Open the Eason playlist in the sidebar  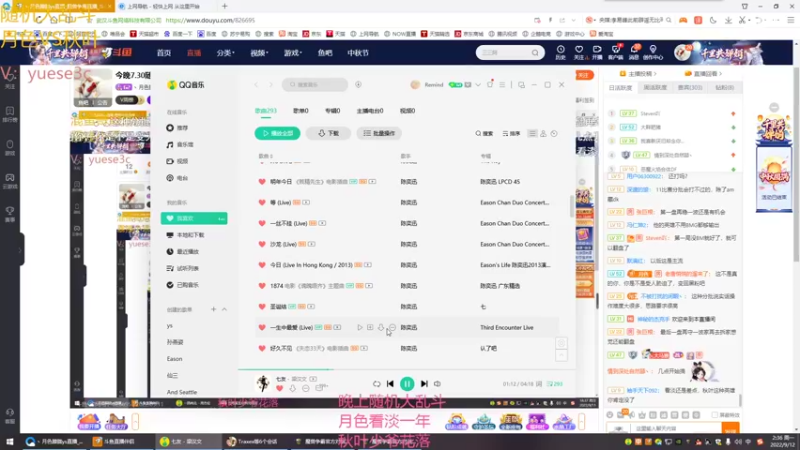tap(174, 359)
